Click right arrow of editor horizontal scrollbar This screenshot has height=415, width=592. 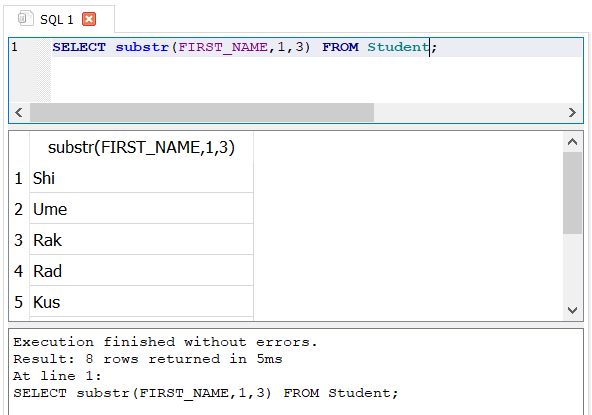[x=572, y=113]
